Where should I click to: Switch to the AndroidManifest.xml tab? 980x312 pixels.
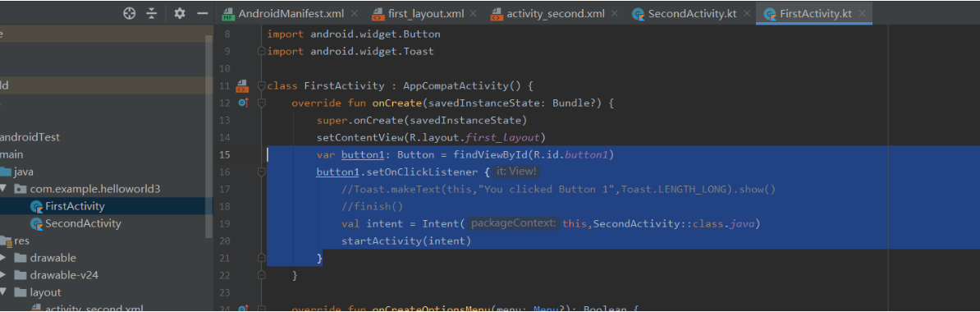[x=291, y=13]
